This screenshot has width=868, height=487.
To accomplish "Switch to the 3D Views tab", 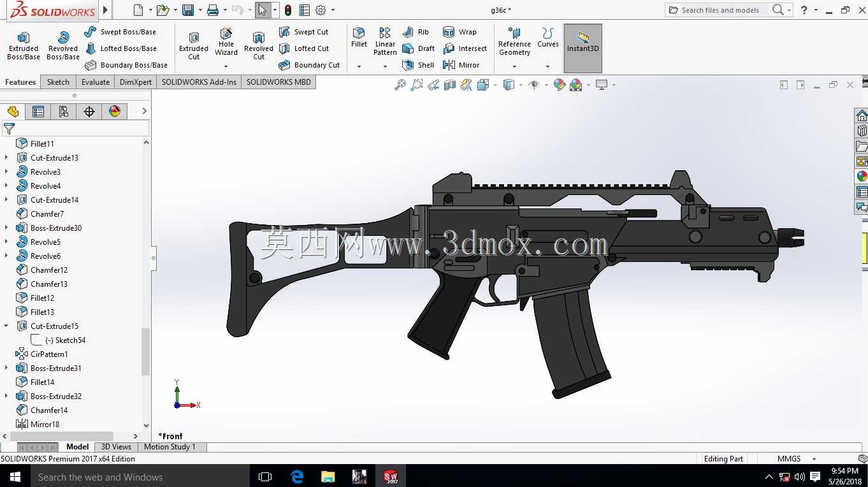I will point(117,447).
